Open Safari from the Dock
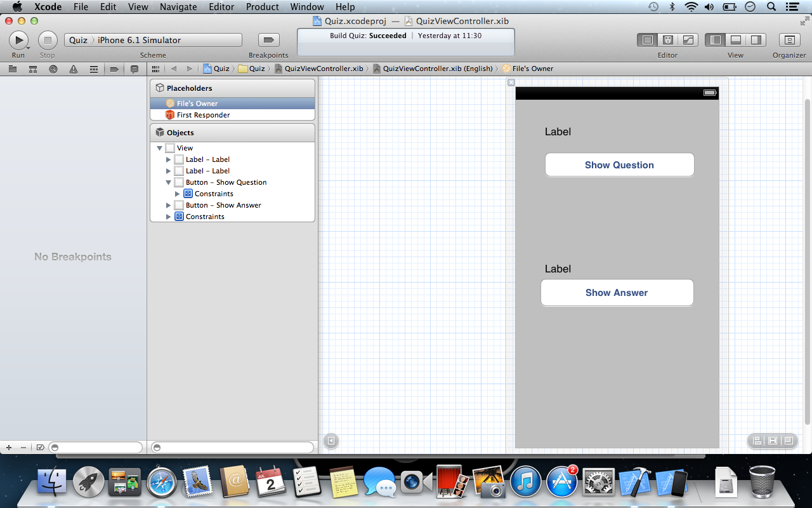The width and height of the screenshot is (812, 508). coord(162,483)
